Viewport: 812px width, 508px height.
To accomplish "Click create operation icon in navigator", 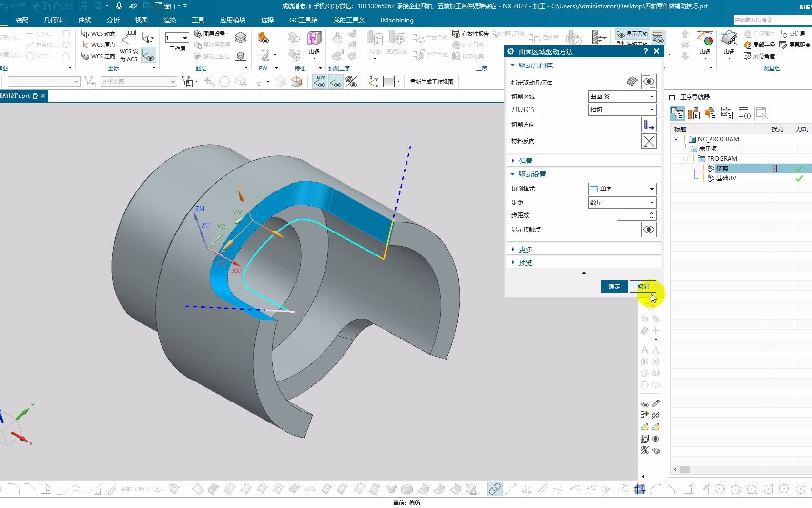I will coord(744,113).
